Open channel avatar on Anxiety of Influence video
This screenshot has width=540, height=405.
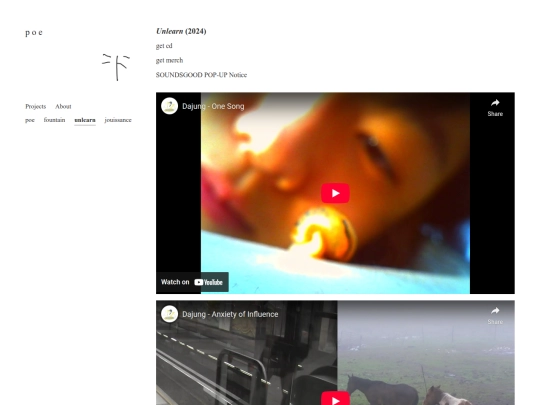(169, 314)
